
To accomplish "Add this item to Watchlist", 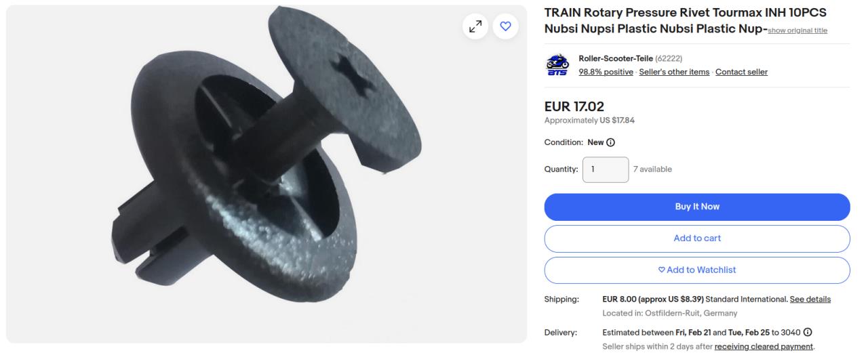I will tap(697, 270).
